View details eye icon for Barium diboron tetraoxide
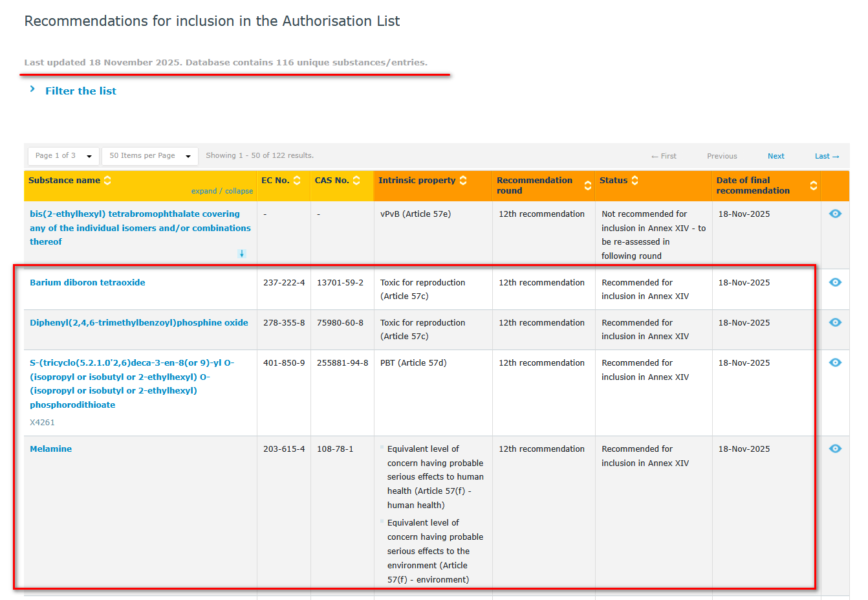 coord(835,282)
